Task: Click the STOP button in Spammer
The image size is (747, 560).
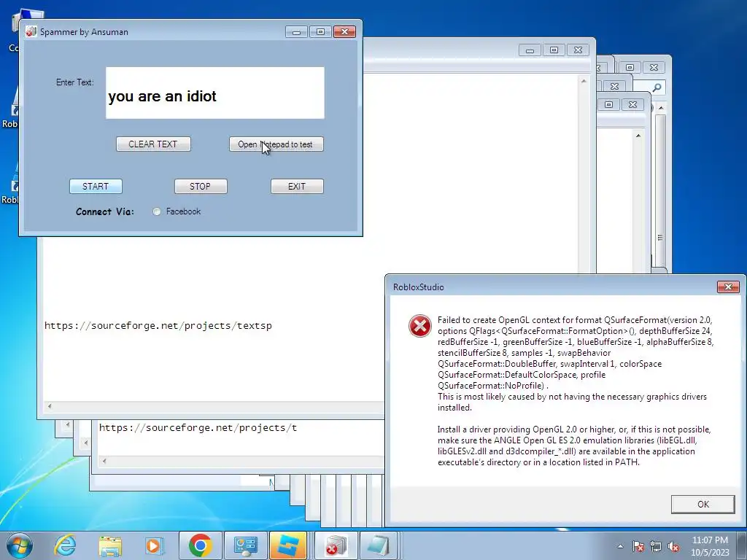Action: tap(201, 186)
